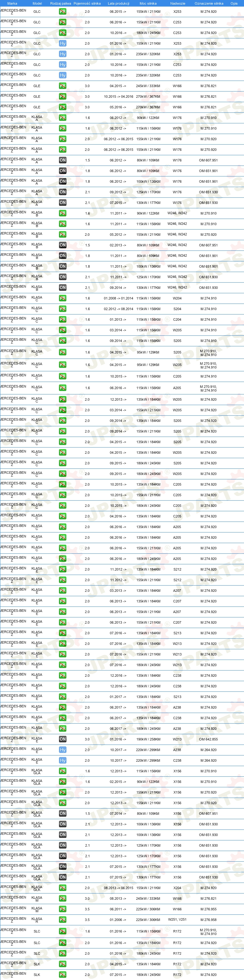Click the Rodzaj paliwa column header

coord(61,3)
